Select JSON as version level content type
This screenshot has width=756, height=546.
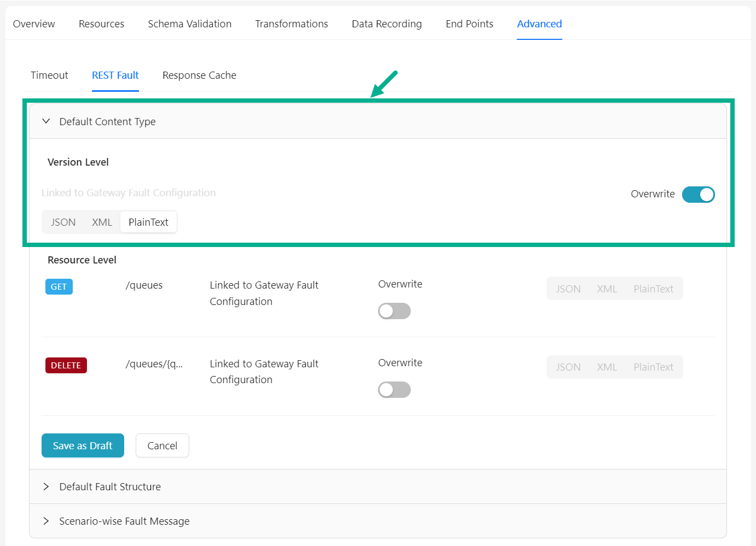63,222
